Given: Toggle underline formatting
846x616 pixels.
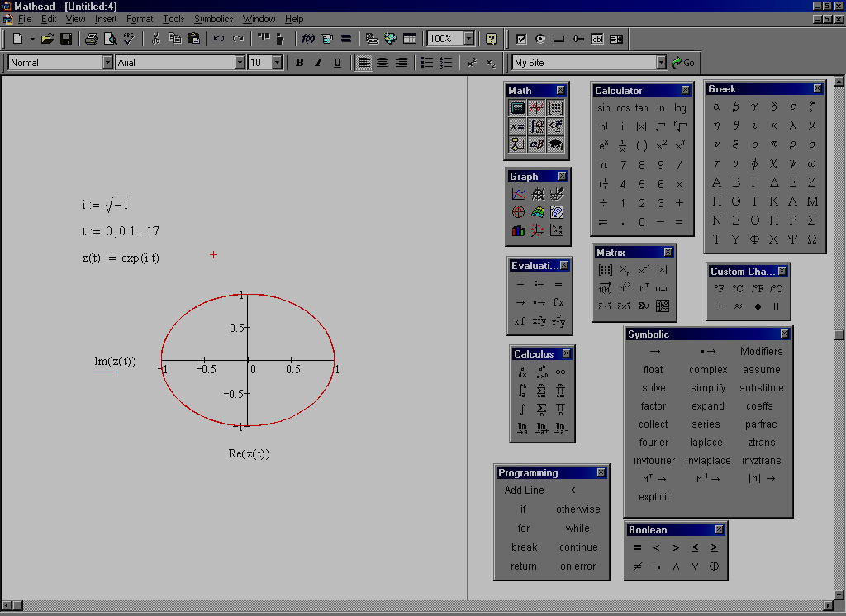Looking at the screenshot, I should point(337,63).
